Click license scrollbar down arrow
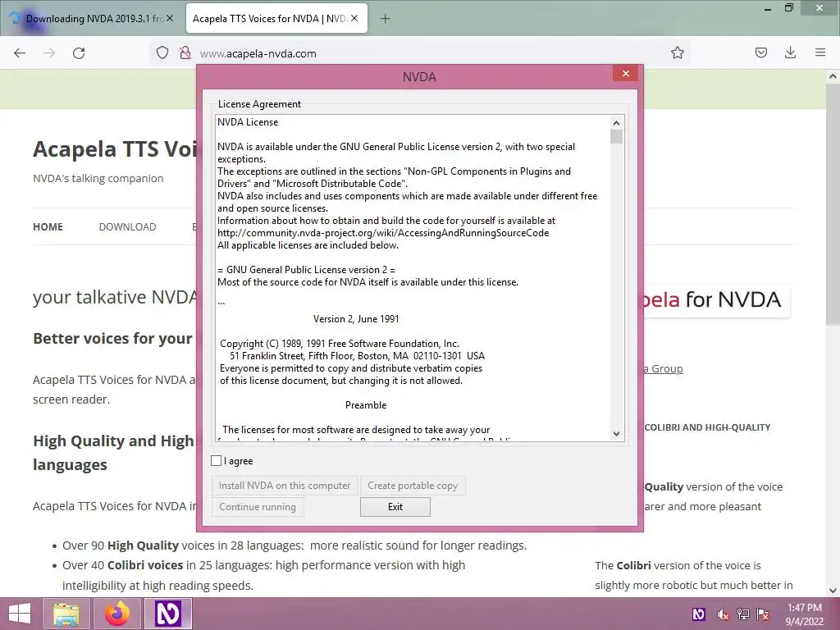The width and height of the screenshot is (840, 630). click(617, 434)
